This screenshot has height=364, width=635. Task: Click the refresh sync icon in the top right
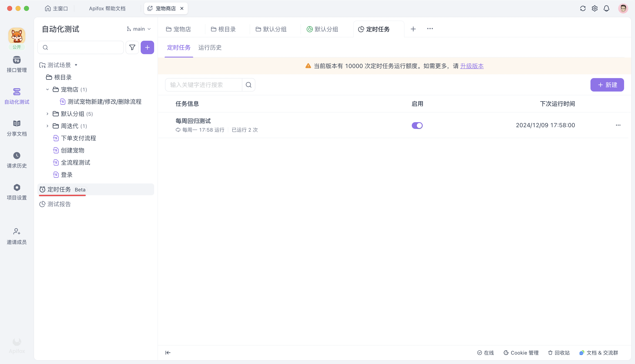pos(583,8)
